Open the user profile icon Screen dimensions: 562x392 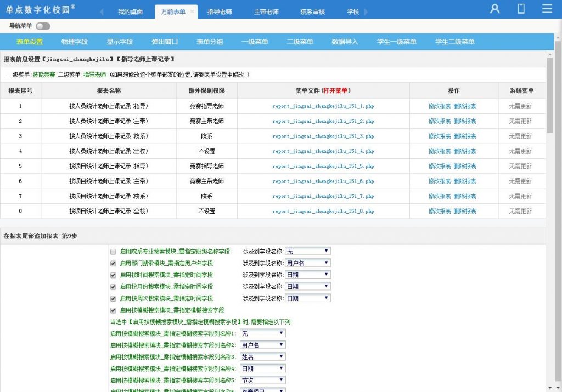[x=494, y=9]
